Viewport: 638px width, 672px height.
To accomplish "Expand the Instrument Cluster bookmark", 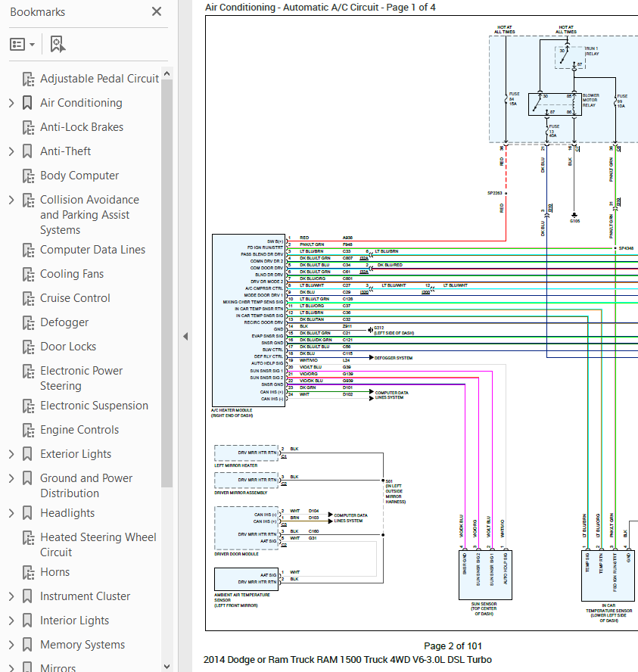I will coord(11,596).
